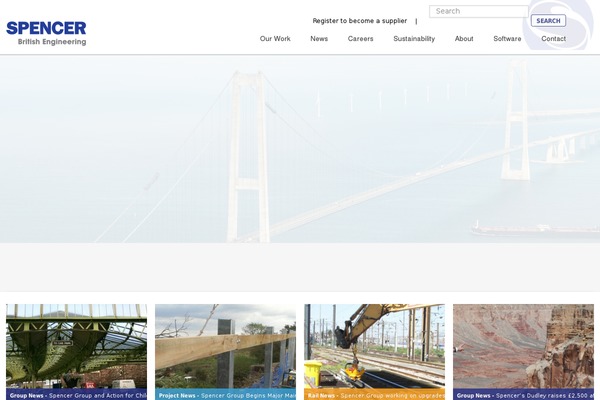Screen dimensions: 600x400
Task: Open the wooden fence project thumbnail
Action: pyautogui.click(x=225, y=346)
